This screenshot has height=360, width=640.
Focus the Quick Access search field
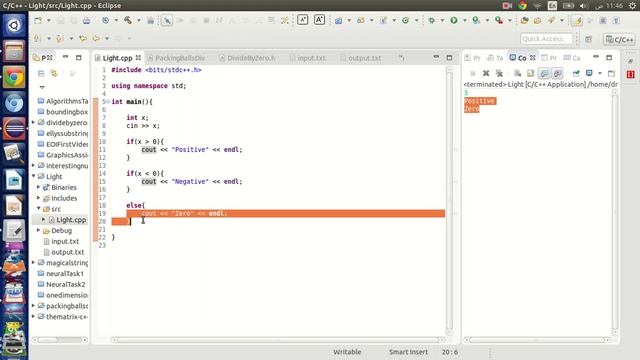point(546,39)
